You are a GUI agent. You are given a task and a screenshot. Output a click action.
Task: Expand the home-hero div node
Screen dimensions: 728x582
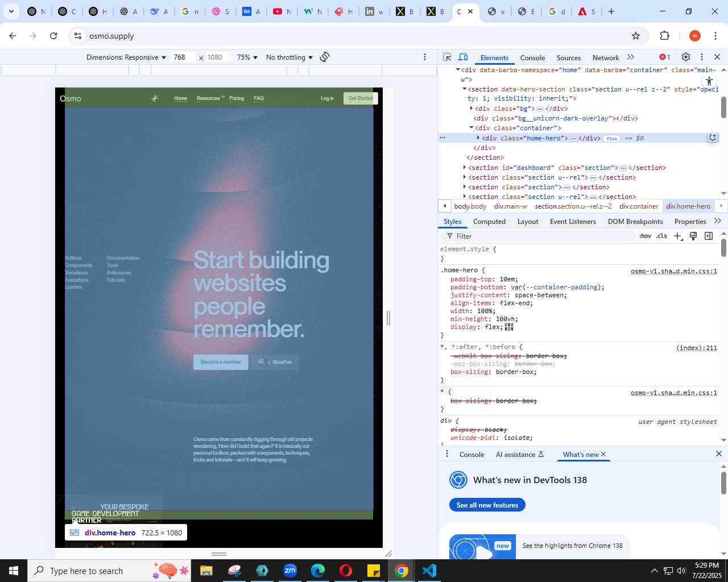click(x=478, y=138)
